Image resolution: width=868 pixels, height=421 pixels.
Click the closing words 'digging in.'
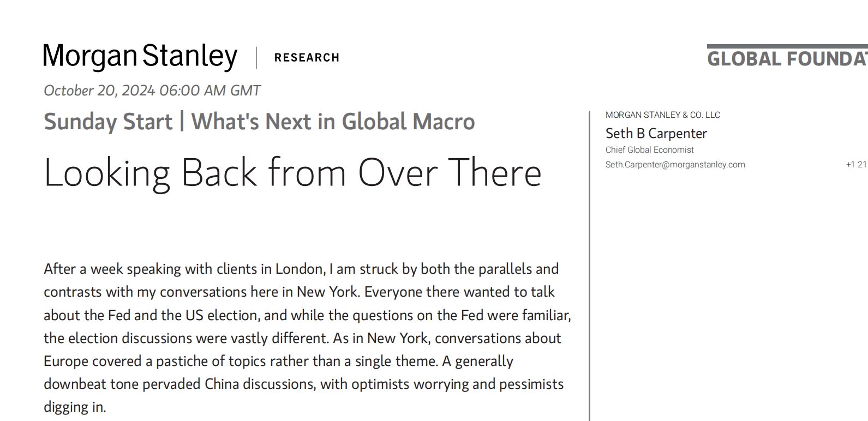click(x=75, y=407)
